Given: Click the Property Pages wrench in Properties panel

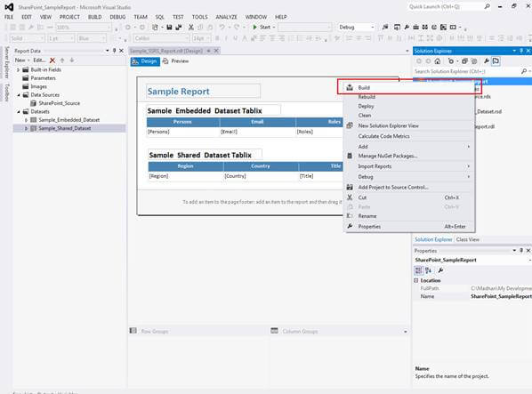Looking at the screenshot, I should pyautogui.click(x=440, y=270).
